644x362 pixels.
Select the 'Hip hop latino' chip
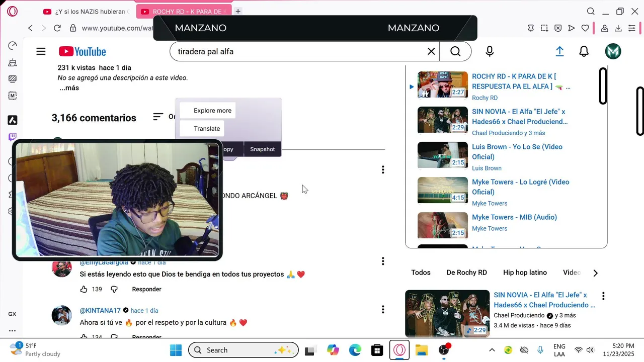tap(525, 273)
